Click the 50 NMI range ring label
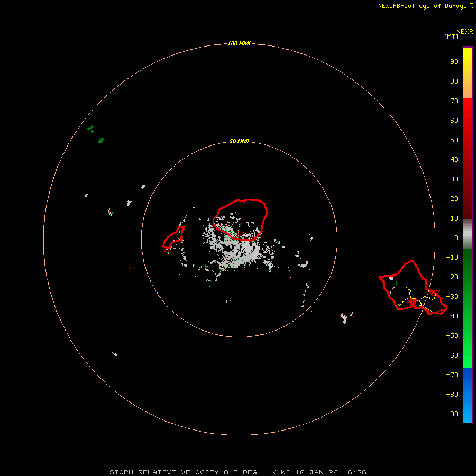 [x=239, y=141]
